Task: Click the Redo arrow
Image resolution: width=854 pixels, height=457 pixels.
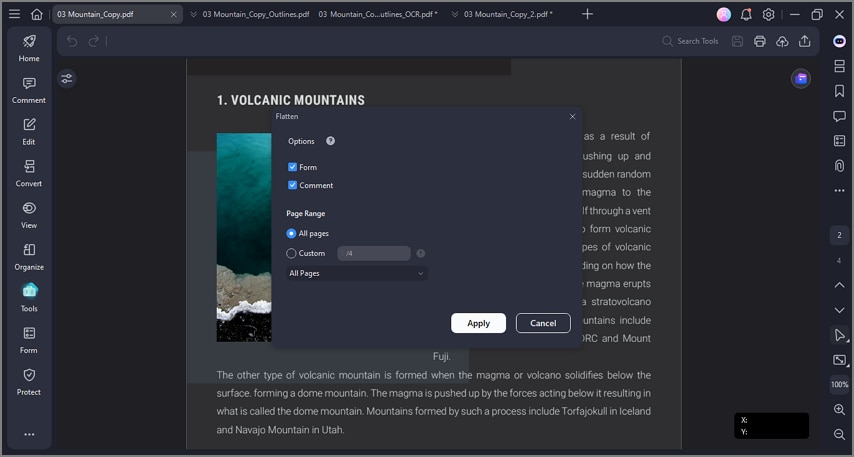Action: pos(94,41)
